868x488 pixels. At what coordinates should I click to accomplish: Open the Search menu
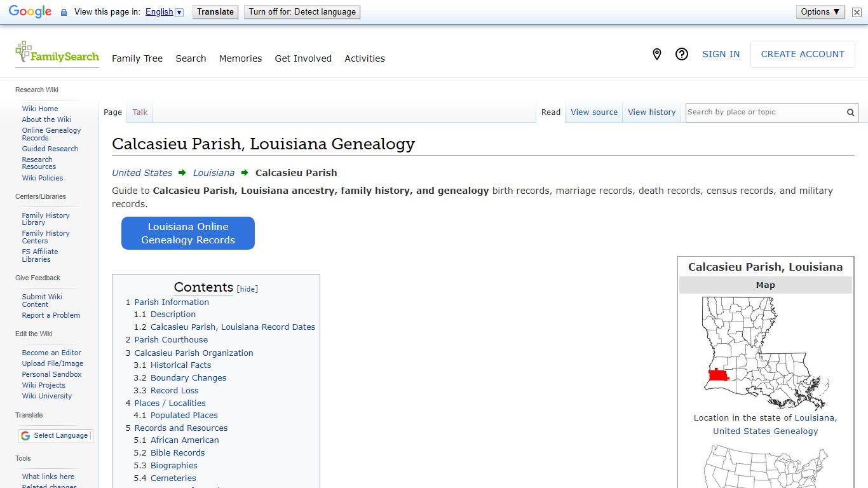[x=191, y=58]
